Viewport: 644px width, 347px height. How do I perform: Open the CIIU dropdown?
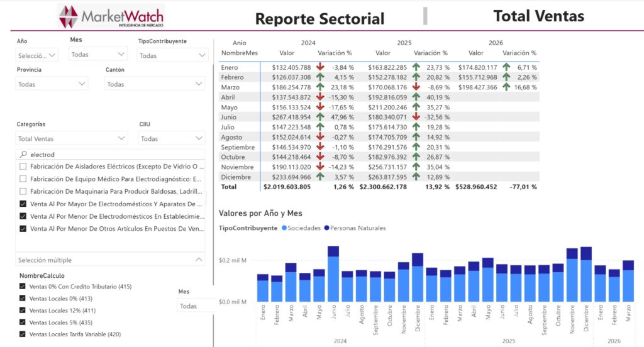[172, 139]
